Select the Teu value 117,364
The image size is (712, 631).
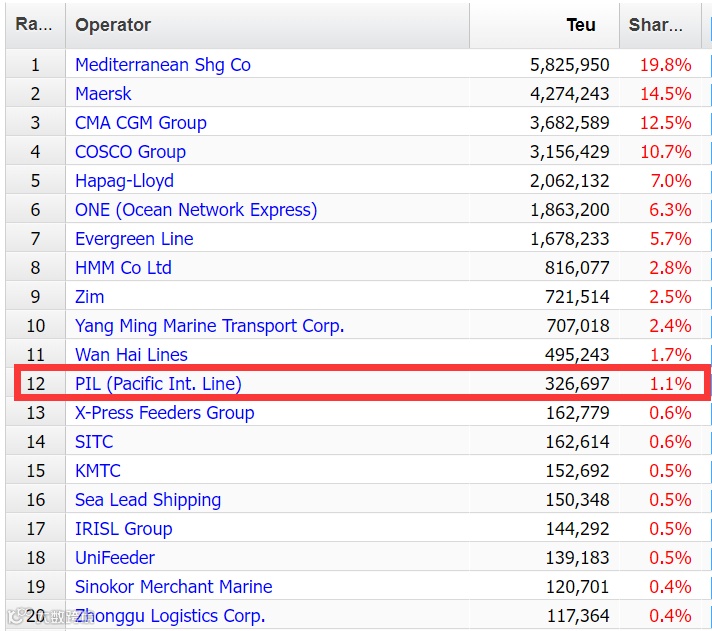coord(578,616)
